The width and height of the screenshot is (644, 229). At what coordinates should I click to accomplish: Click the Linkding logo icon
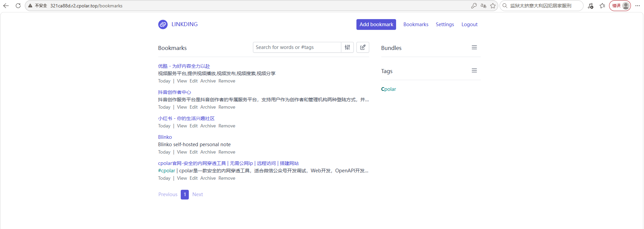163,24
